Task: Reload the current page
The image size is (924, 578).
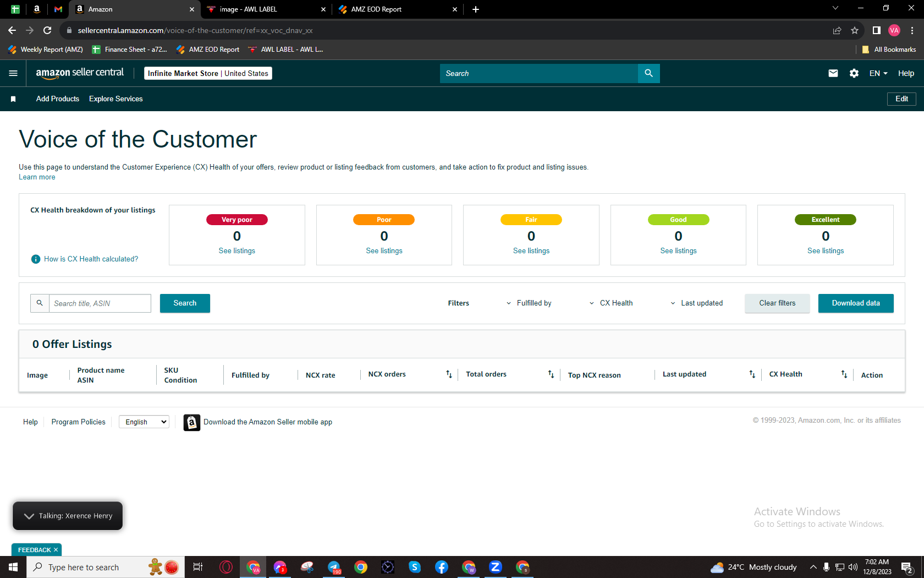Action: click(47, 30)
